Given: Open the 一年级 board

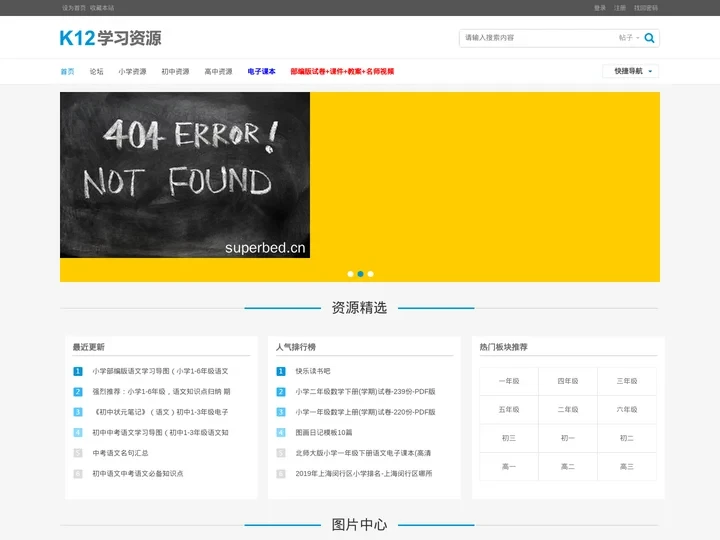Looking at the screenshot, I should point(509,381).
